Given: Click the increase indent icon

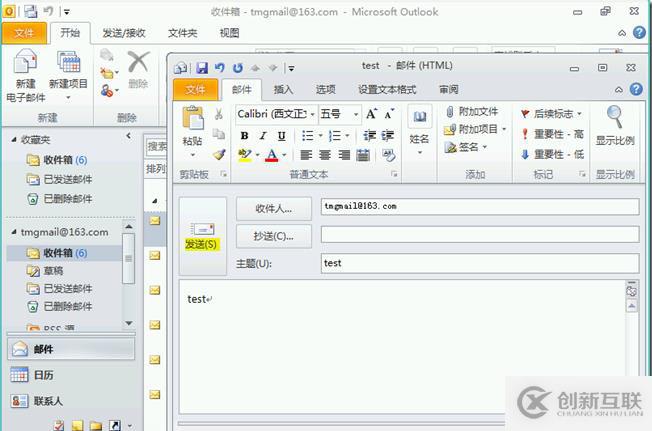Looking at the screenshot, I should pyautogui.click(x=388, y=135).
